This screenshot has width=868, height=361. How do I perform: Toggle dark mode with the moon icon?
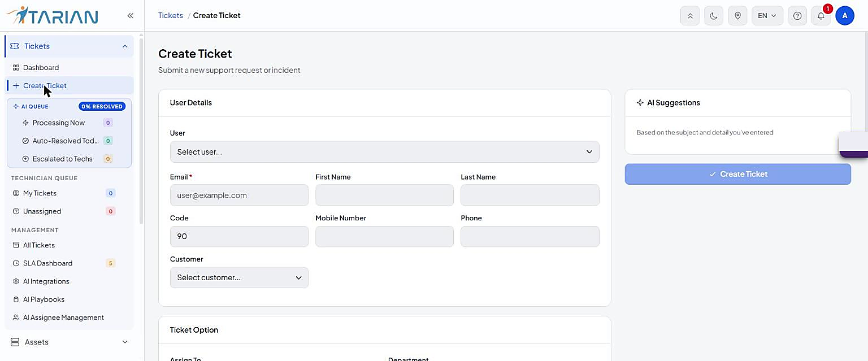[714, 16]
